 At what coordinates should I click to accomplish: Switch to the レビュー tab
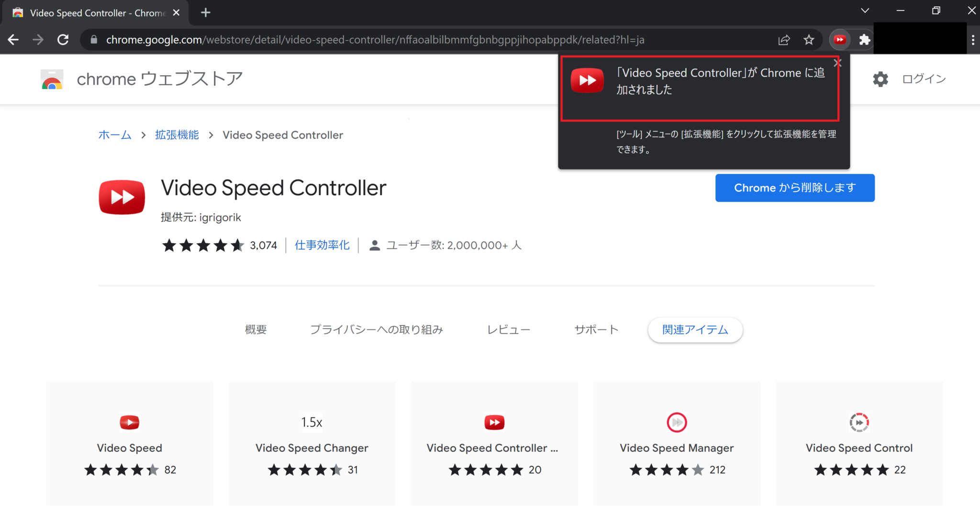pos(508,329)
